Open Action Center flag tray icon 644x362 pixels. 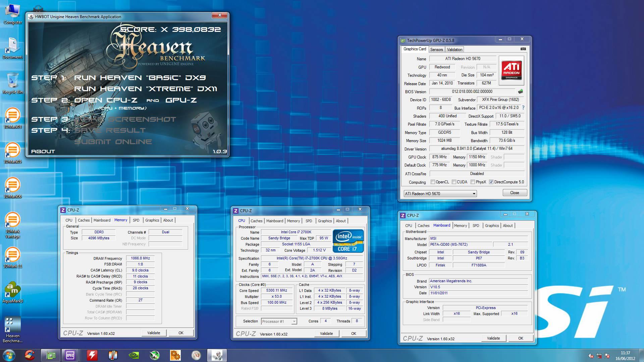607,356
